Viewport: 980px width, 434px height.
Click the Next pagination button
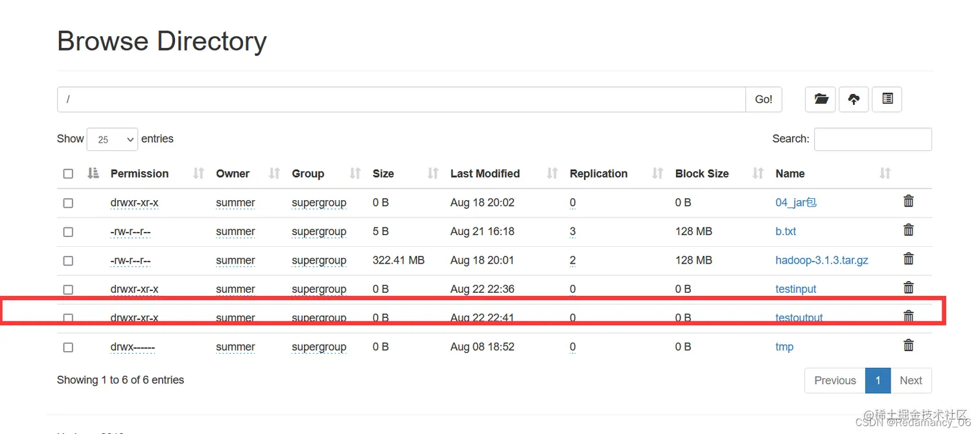point(911,380)
